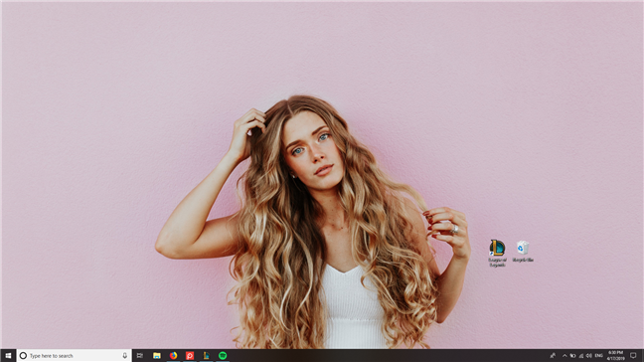644x362 pixels.
Task: Open the Windows Start menu
Action: 8,355
